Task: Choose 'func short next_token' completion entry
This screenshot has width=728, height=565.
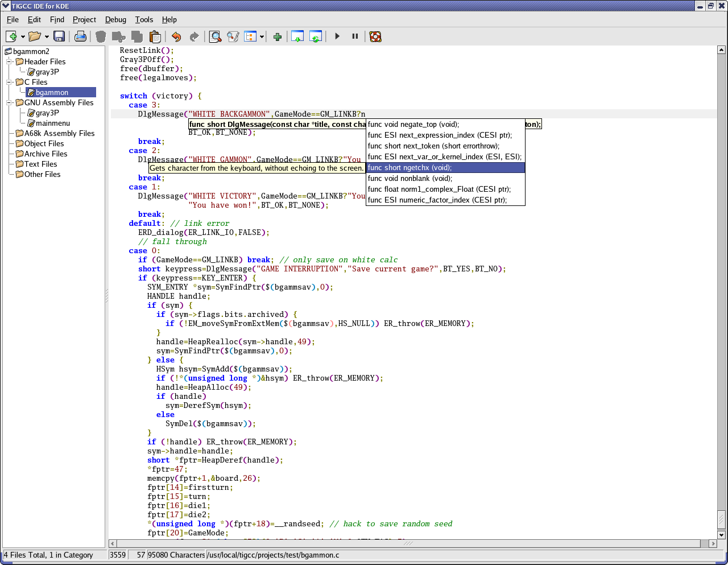Action: tap(445, 146)
